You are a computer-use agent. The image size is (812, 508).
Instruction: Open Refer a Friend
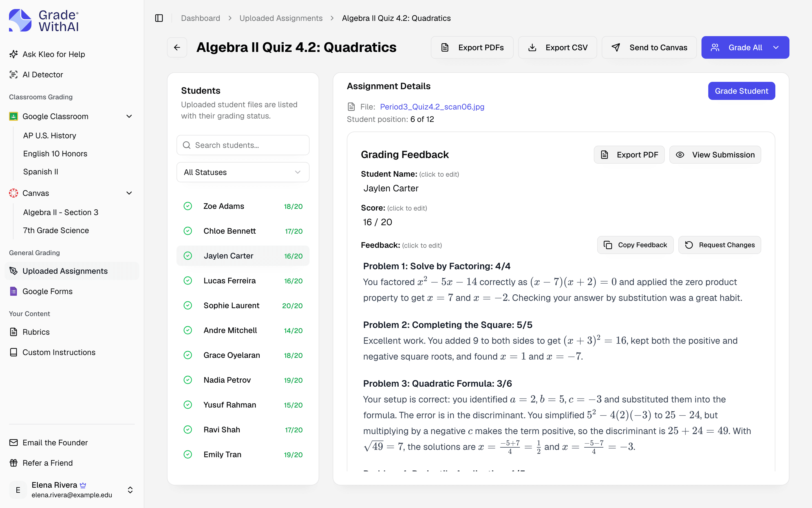click(72, 463)
